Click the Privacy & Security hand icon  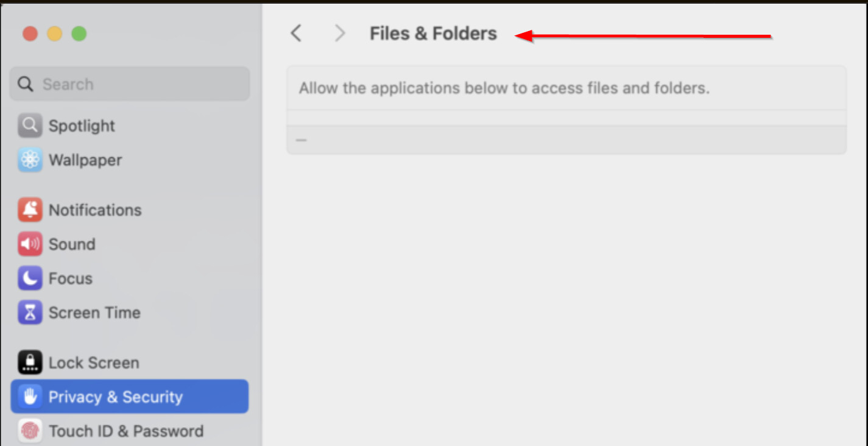30,397
